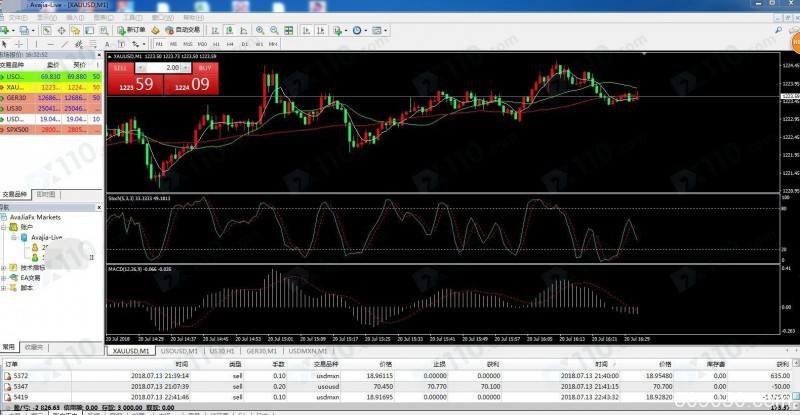This screenshot has width=800, height=415.
Task: Click the 2.00 lot volume field
Action: click(x=163, y=68)
